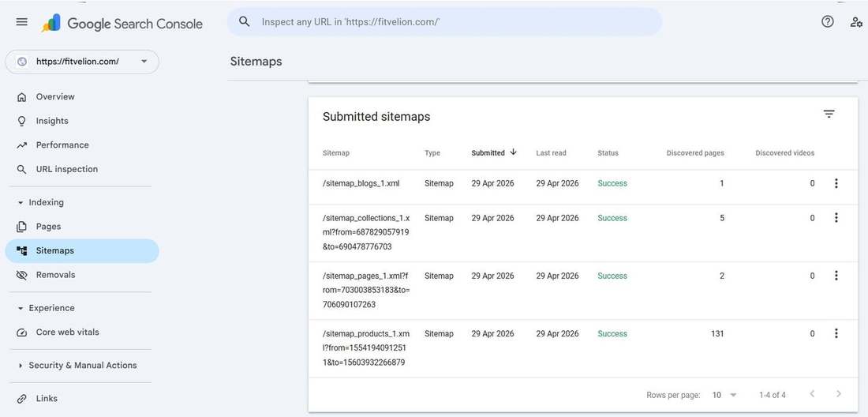Open more options for sitemap_blogs_1.xml row
868x417 pixels.
(836, 183)
